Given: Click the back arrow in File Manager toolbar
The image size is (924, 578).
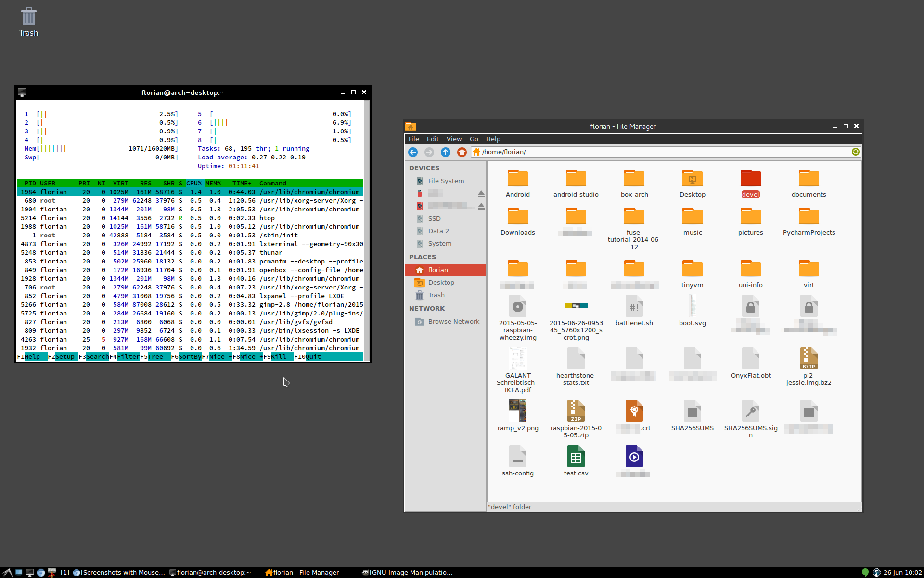Looking at the screenshot, I should click(x=413, y=152).
